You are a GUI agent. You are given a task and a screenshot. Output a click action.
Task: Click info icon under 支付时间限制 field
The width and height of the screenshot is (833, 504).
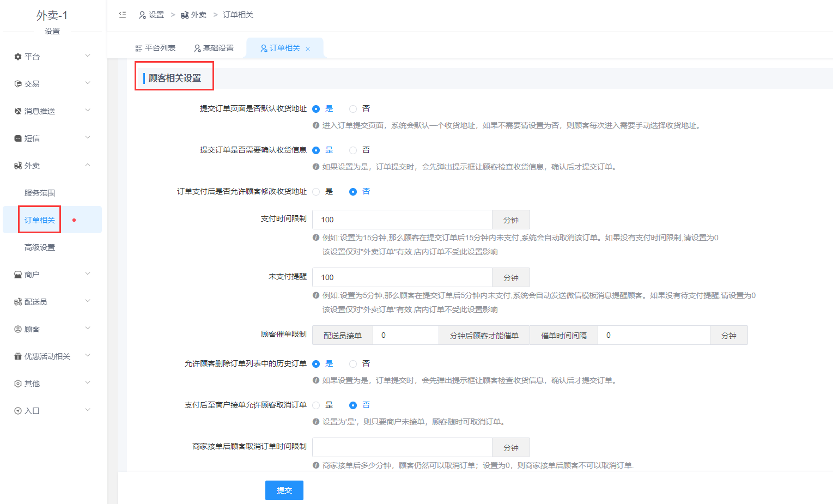pos(316,238)
